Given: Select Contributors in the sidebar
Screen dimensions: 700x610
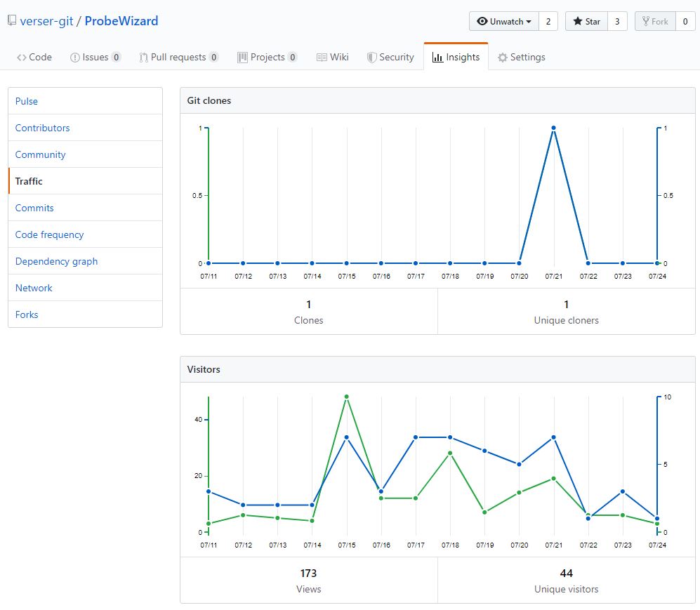Looking at the screenshot, I should [x=43, y=128].
